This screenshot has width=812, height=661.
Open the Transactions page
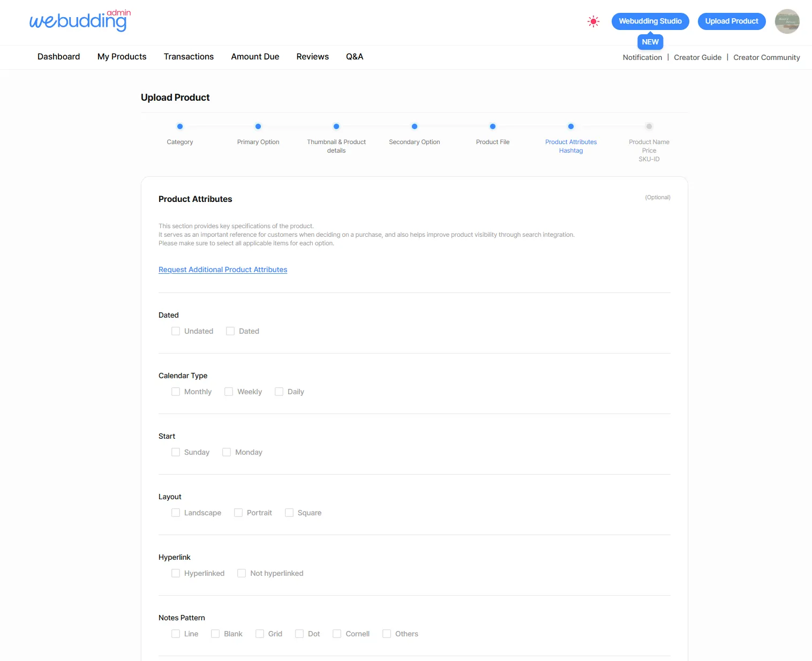pyautogui.click(x=189, y=57)
